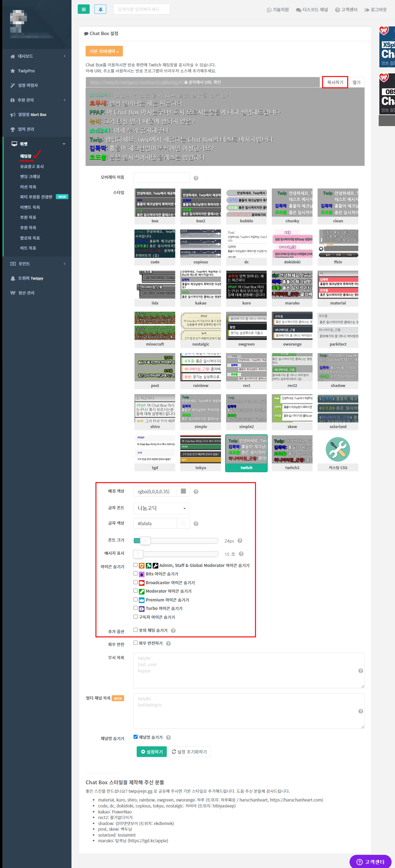The width and height of the screenshot is (395, 868).
Task: Expand the 대시보드 sidebar menu
Action: [x=64, y=56]
